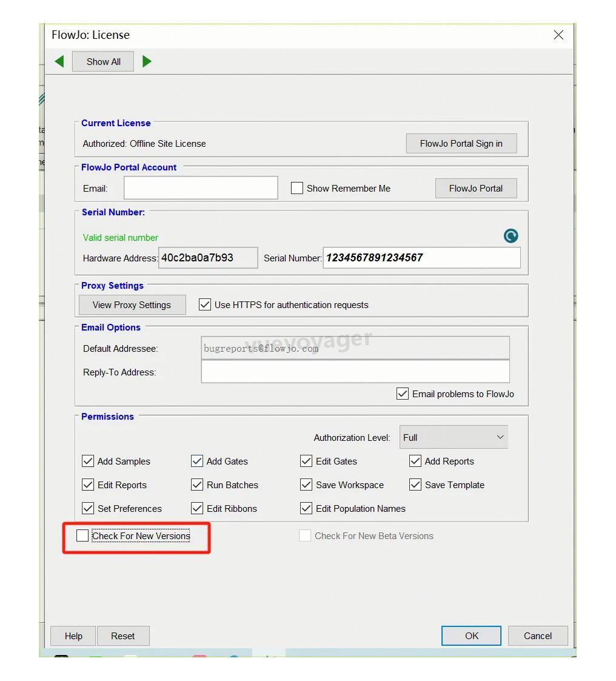Close the FlowJo License dialog

click(558, 35)
